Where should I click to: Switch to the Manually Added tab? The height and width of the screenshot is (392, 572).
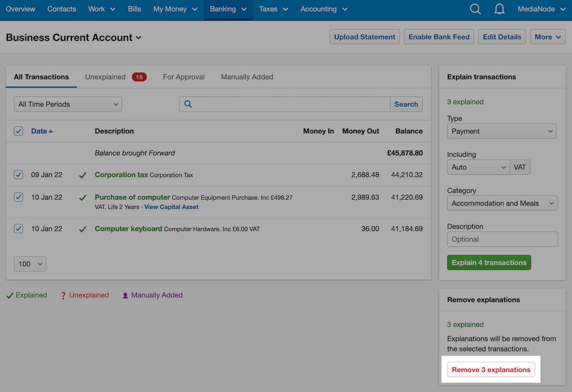coord(247,77)
